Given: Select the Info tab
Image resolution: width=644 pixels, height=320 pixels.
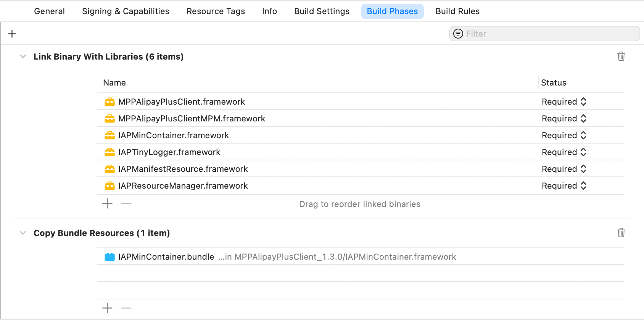Looking at the screenshot, I should (x=269, y=11).
